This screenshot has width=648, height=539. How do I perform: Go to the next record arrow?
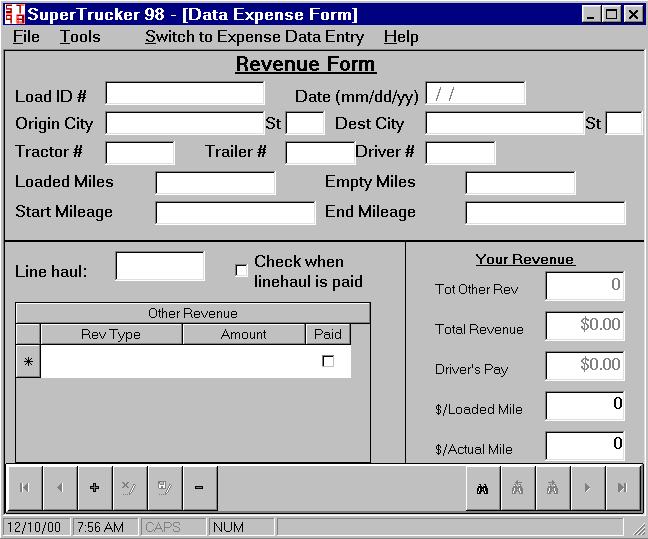pyautogui.click(x=587, y=489)
